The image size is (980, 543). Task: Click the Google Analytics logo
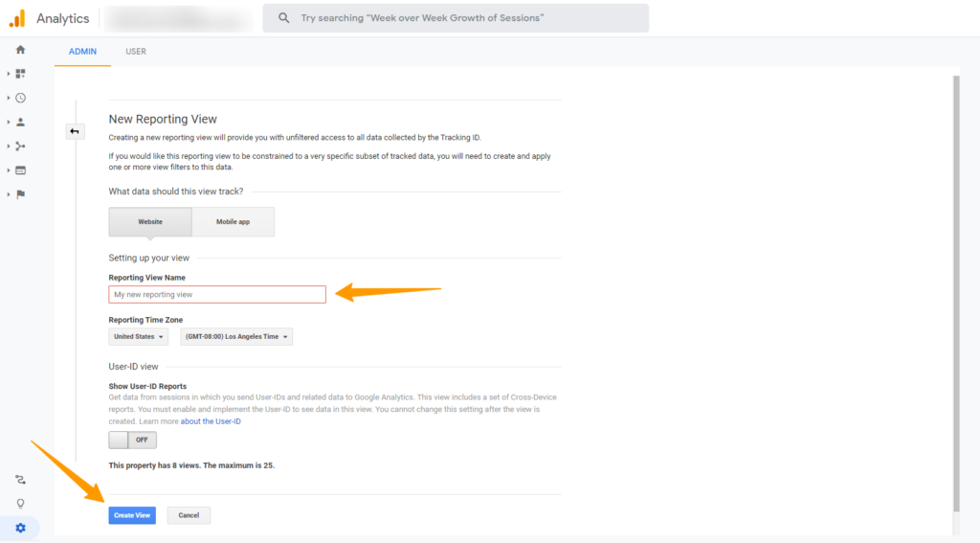pos(17,18)
